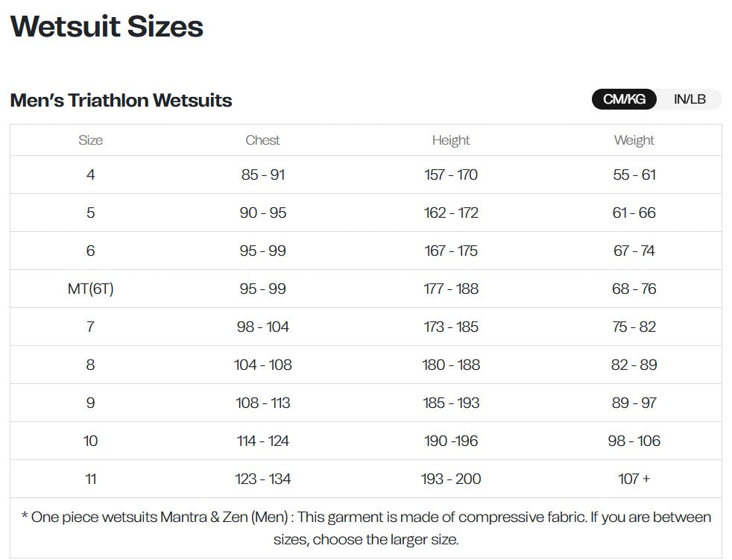
Task: Click the IN/LB label on the unit switcher
Action: [x=689, y=98]
